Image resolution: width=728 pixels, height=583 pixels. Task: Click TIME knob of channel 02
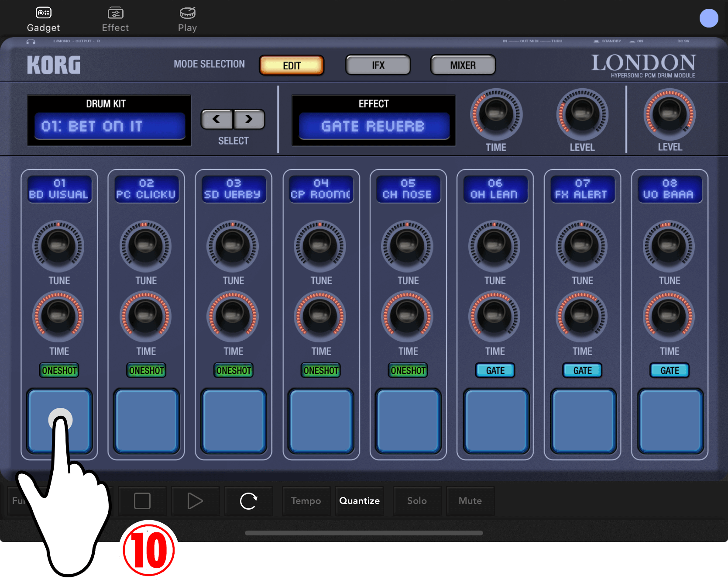pos(146,317)
